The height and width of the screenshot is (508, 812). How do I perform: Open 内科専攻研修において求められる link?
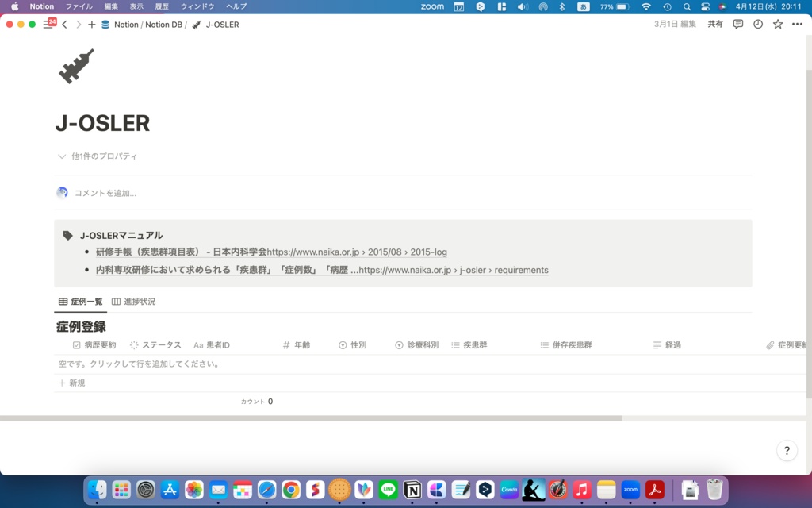click(322, 270)
